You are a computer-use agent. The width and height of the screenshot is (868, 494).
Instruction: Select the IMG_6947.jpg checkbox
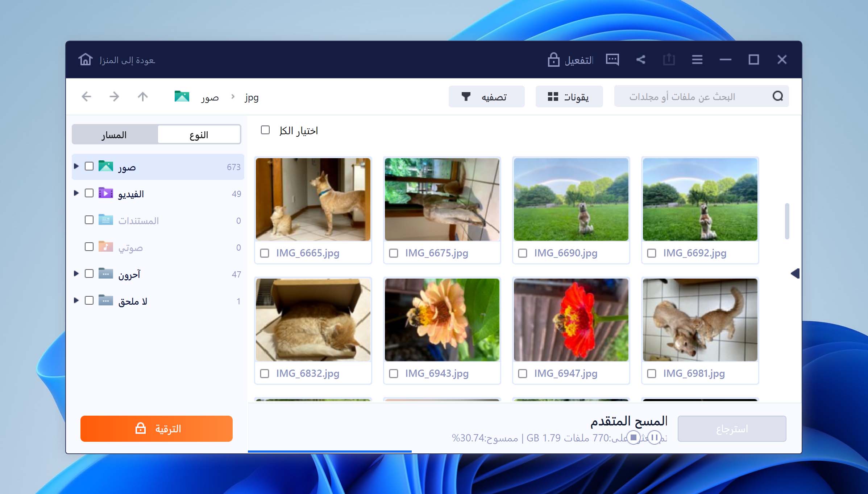tap(523, 374)
